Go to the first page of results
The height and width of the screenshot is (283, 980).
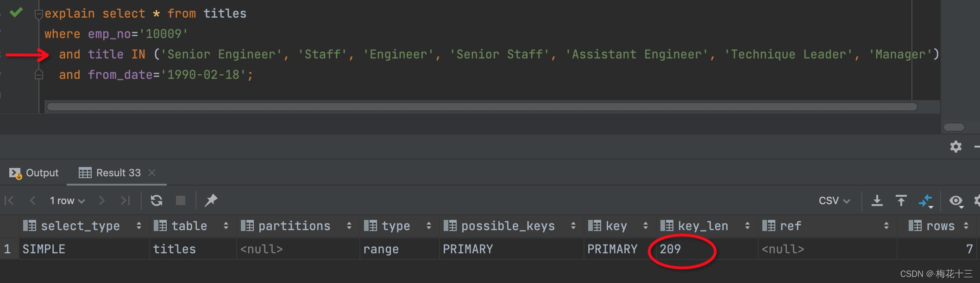coord(9,200)
